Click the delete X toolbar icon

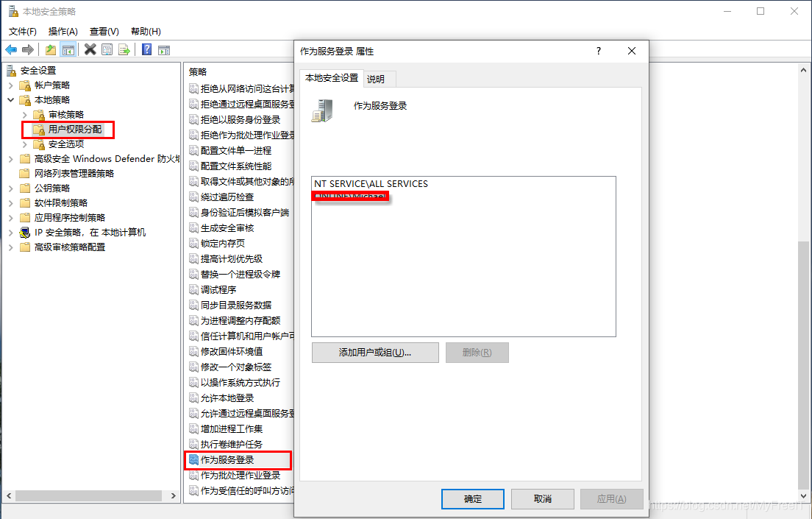pyautogui.click(x=90, y=50)
